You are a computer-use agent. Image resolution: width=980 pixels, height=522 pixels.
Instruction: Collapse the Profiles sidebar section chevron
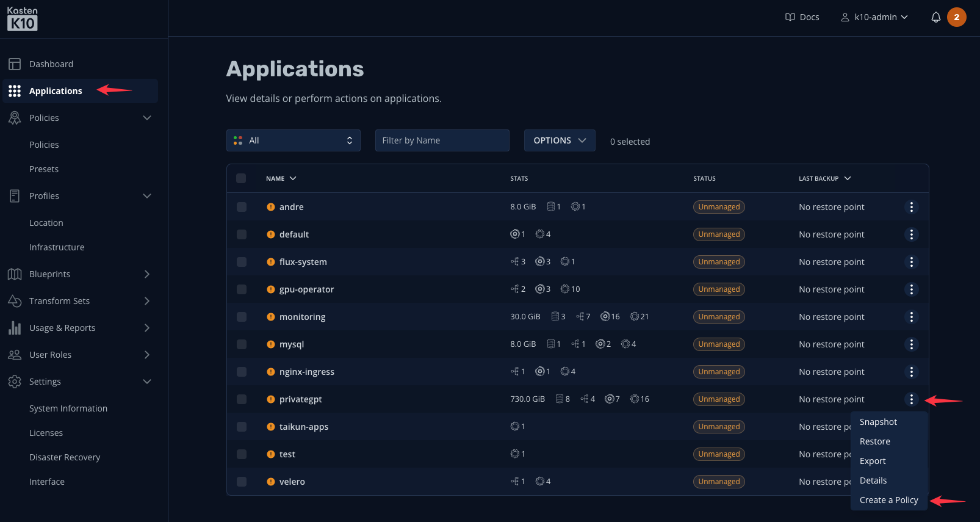(x=147, y=196)
